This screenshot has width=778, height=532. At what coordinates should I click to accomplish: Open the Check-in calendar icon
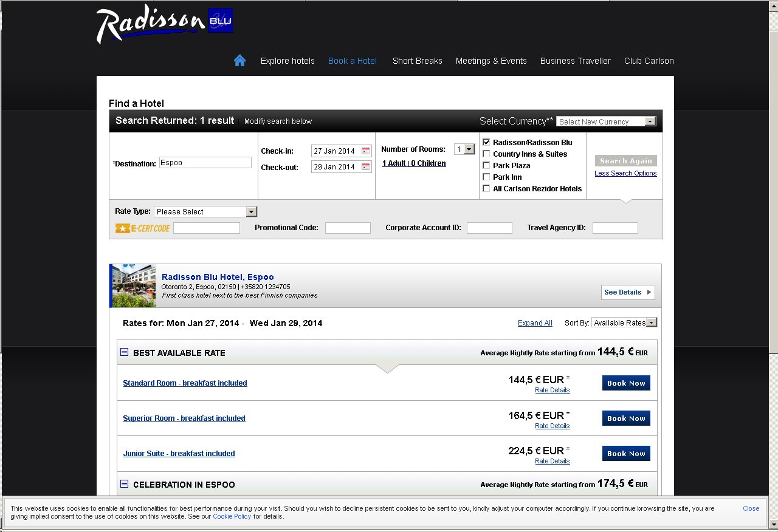(365, 151)
